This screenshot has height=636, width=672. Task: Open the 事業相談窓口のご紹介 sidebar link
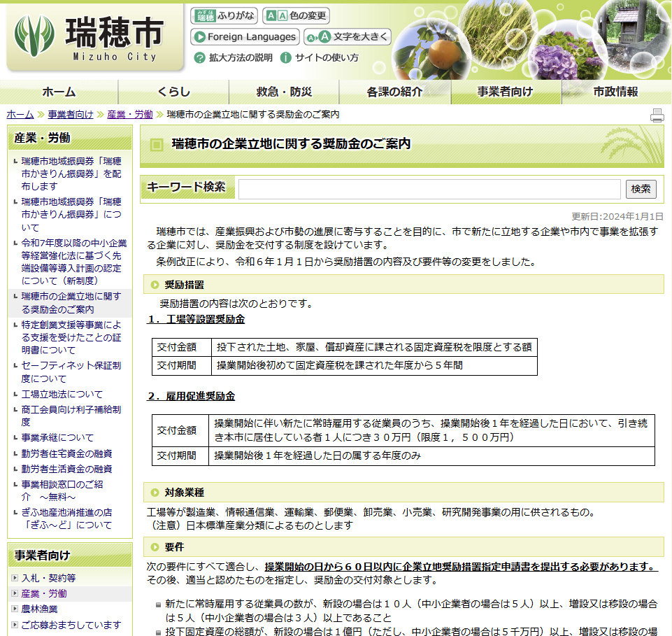coord(62,490)
